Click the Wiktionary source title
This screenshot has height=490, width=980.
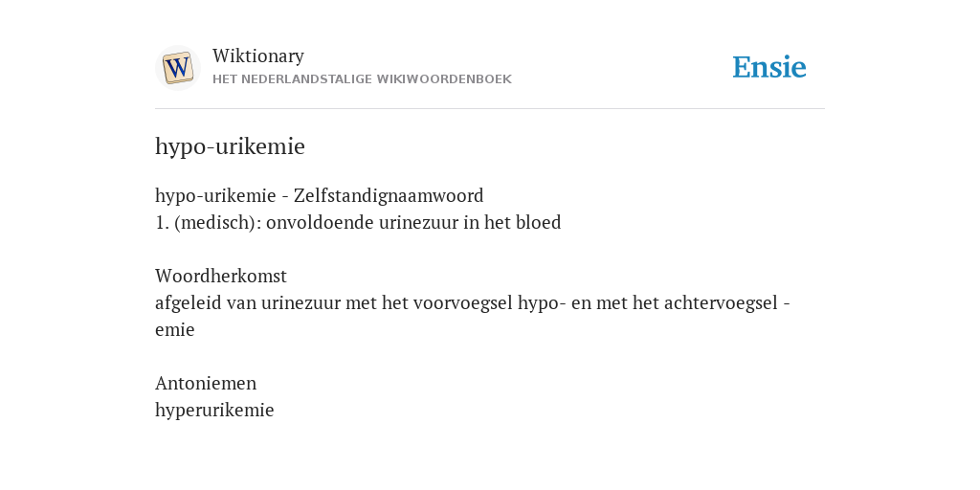coord(258,56)
